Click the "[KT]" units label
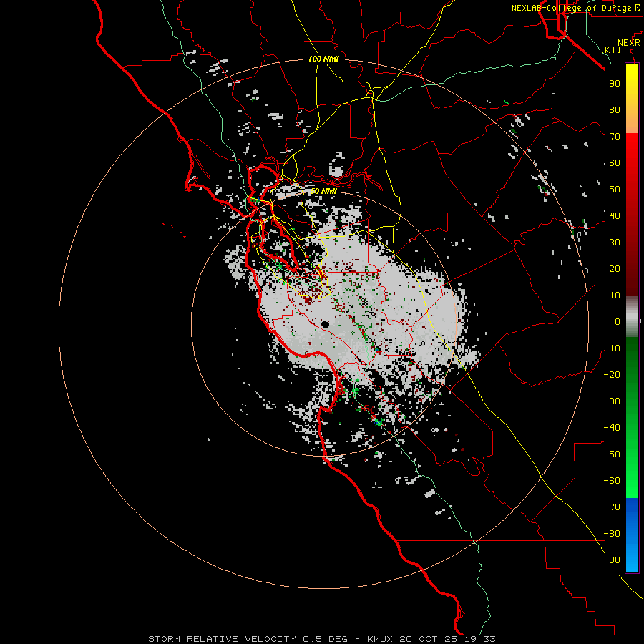Screen dimensions: 644x644 click(611, 49)
